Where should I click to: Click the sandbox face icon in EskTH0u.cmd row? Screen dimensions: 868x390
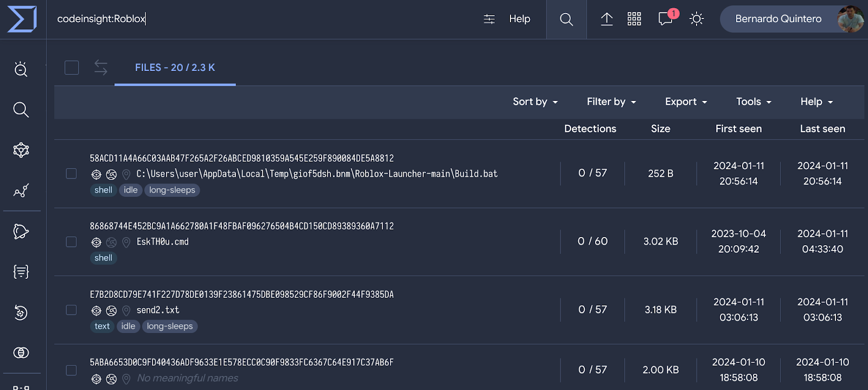coord(111,242)
